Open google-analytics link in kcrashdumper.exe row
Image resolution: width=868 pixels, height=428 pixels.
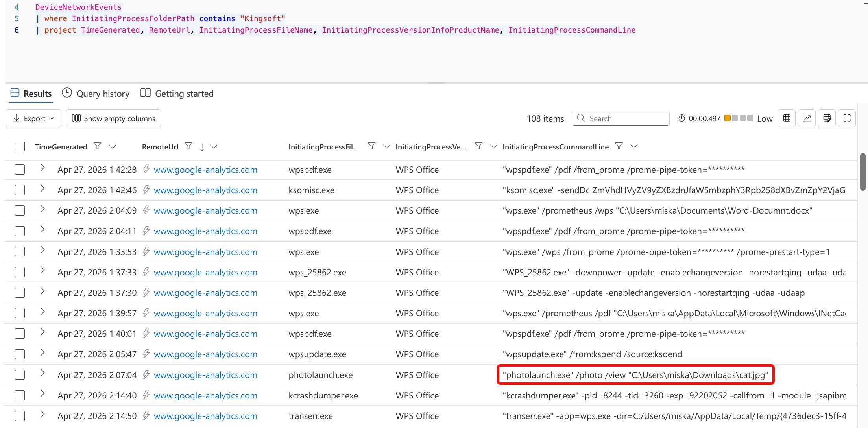tap(205, 395)
